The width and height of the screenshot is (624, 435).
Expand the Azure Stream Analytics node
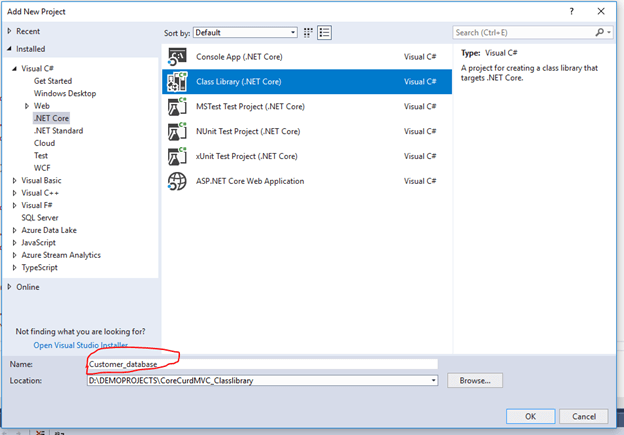point(14,255)
